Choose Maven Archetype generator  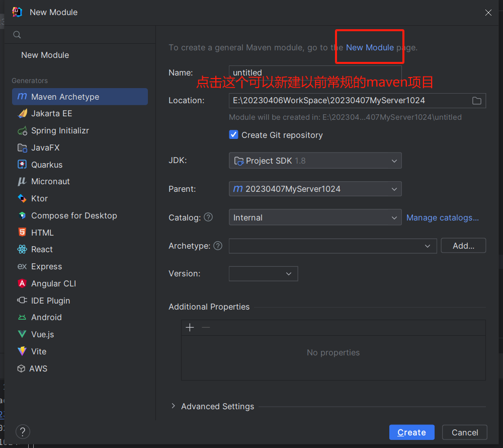coord(65,97)
